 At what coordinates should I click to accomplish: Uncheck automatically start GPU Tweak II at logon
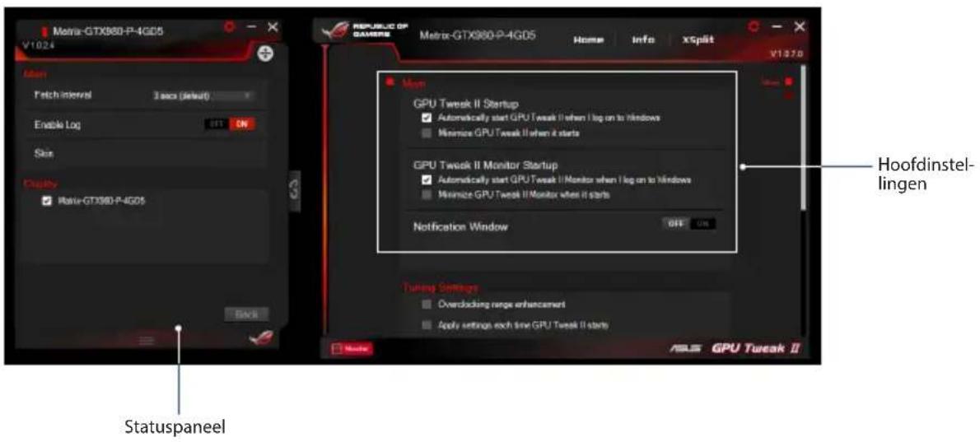426,118
